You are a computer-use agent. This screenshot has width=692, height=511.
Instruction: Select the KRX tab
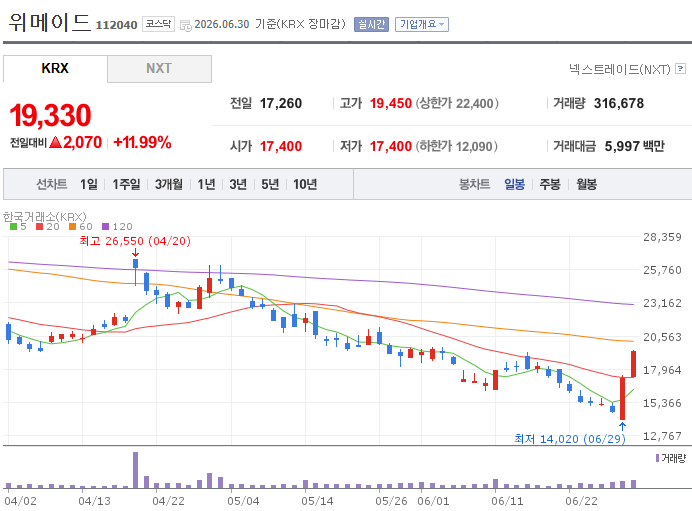point(55,68)
